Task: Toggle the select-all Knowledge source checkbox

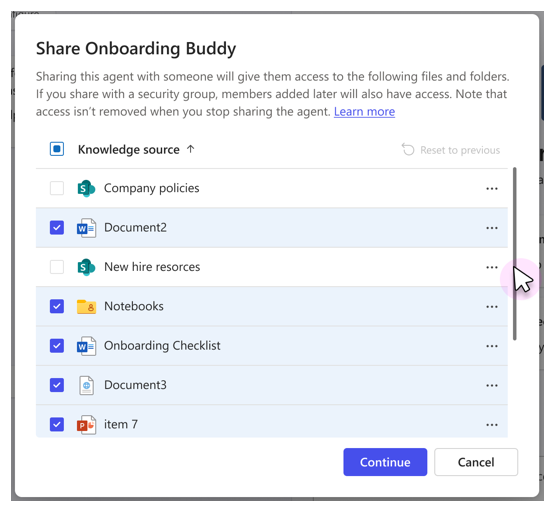Action: click(57, 149)
